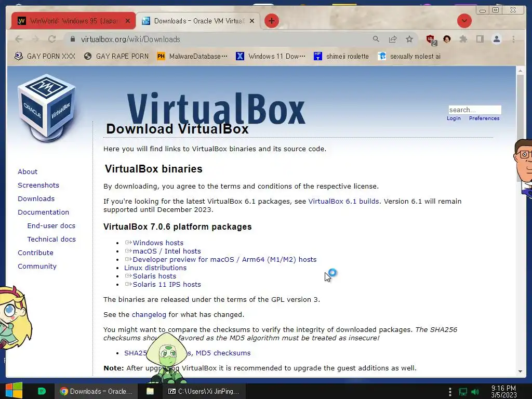532x399 pixels.
Task: Switch to the 7-Zip C:\Users window
Action: tap(204, 392)
